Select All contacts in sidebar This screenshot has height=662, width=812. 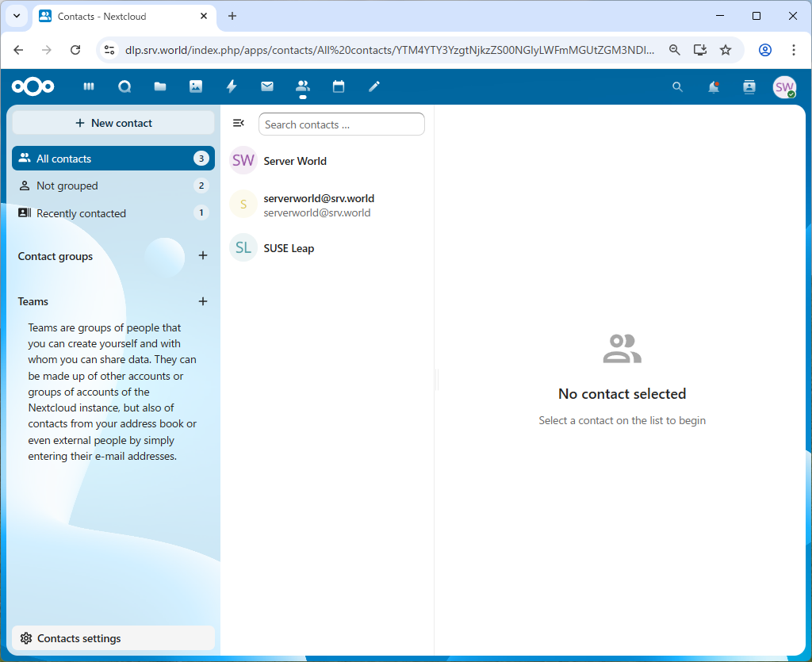click(113, 159)
